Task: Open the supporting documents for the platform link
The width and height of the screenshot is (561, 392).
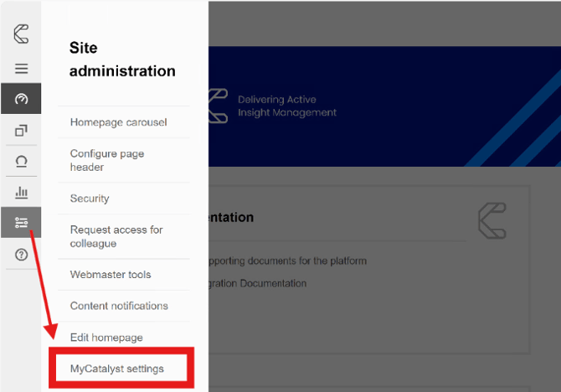Action: point(286,260)
